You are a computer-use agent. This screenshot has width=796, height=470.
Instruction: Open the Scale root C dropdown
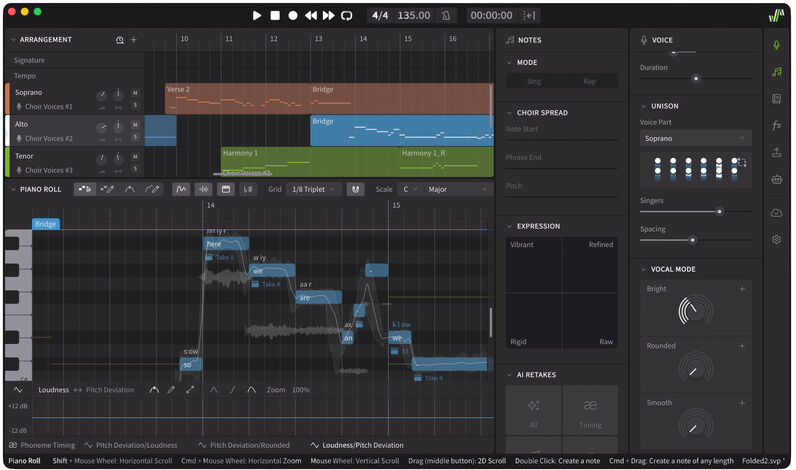tap(410, 189)
